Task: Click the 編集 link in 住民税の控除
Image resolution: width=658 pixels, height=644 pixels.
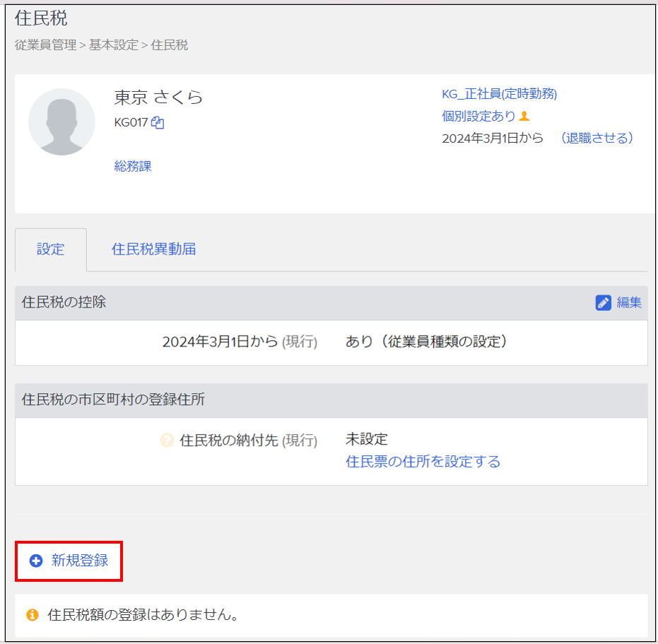Action: pos(628,303)
